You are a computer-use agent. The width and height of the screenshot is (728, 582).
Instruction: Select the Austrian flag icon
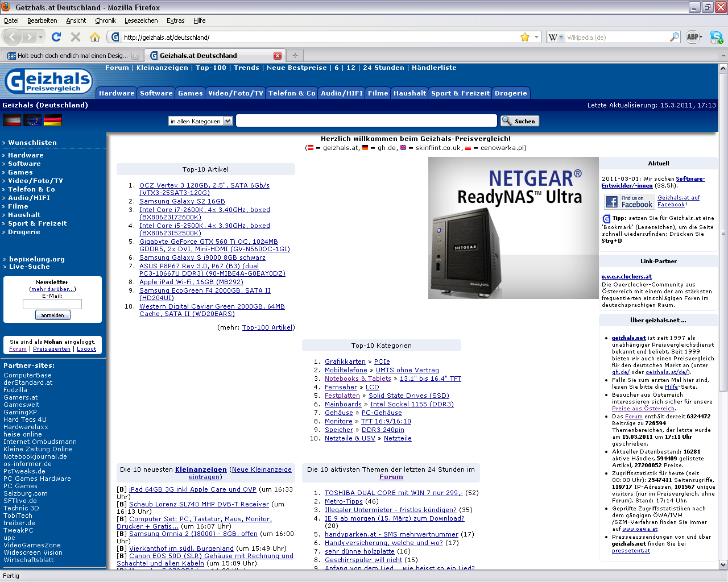point(12,120)
